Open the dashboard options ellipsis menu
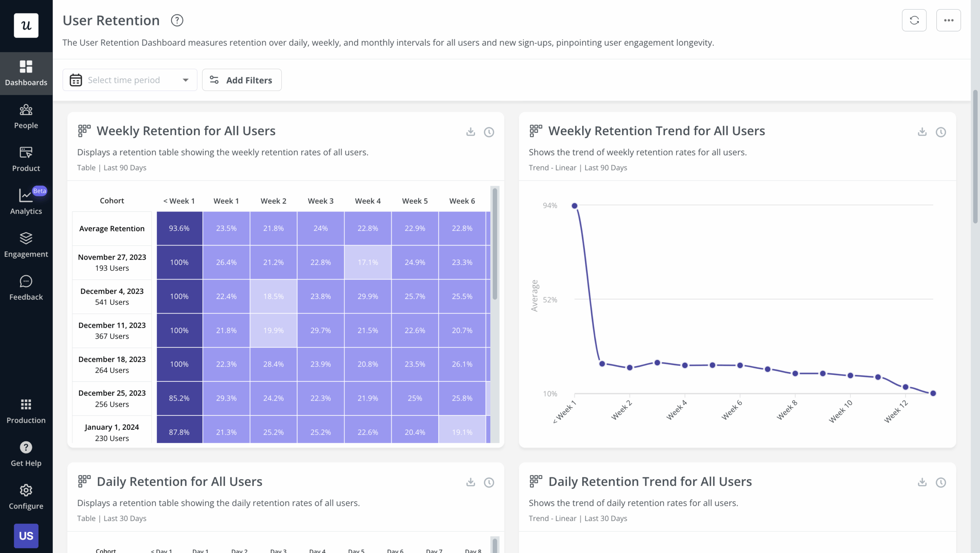The height and width of the screenshot is (553, 980). [949, 20]
